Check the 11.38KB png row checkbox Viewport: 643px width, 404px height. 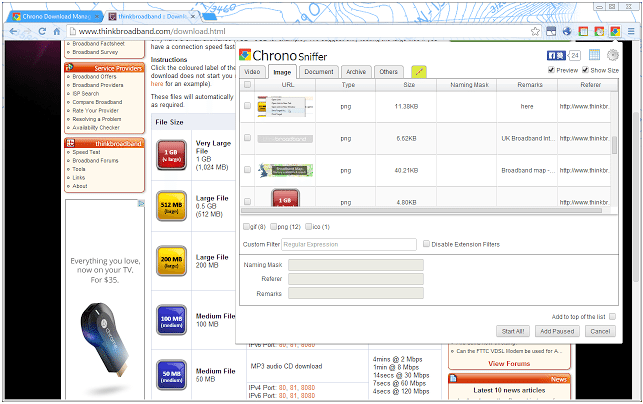pyautogui.click(x=247, y=106)
